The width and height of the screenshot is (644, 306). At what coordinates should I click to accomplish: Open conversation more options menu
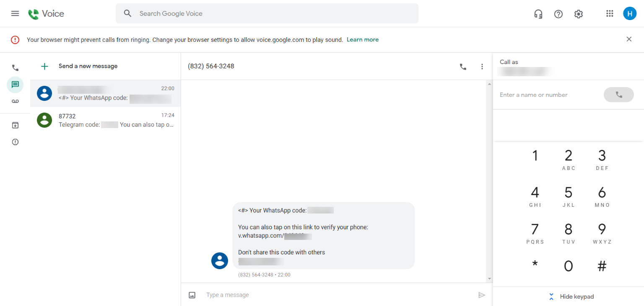pos(482,67)
